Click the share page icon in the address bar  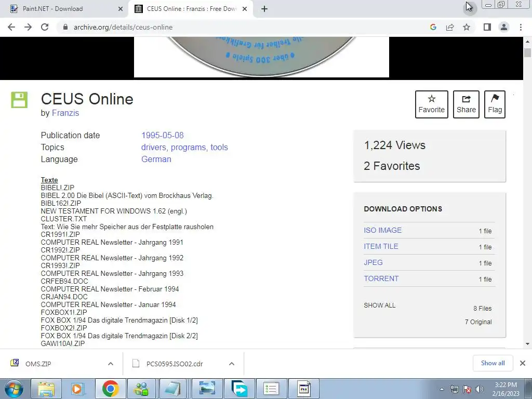click(450, 27)
